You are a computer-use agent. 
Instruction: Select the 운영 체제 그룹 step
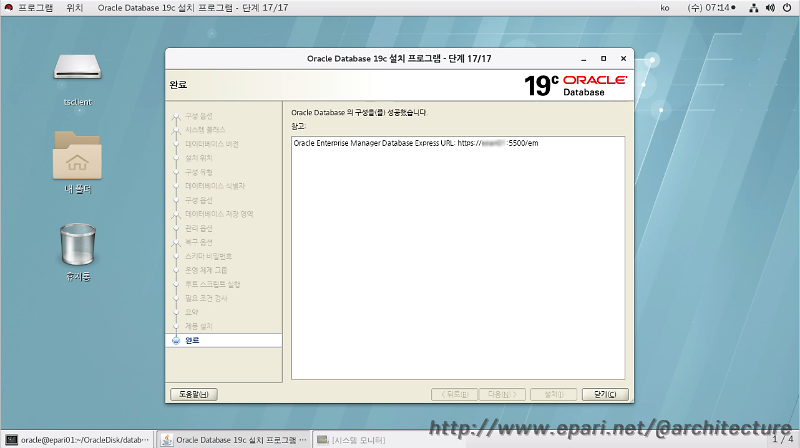click(x=206, y=270)
